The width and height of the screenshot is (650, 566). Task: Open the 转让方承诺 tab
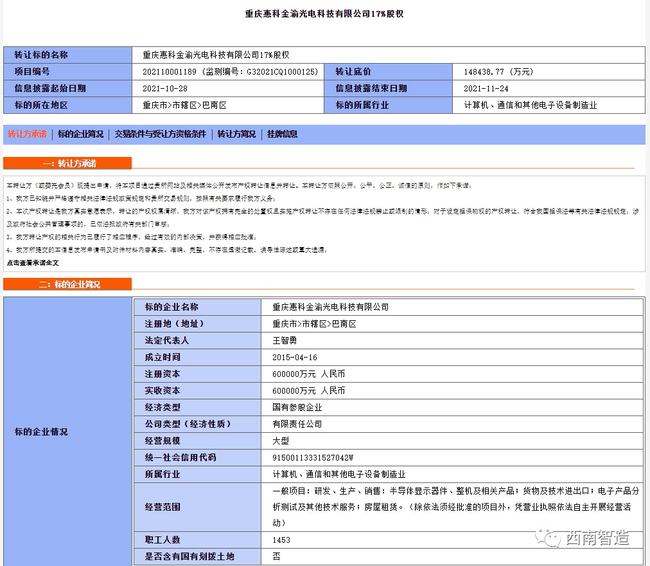[27, 133]
